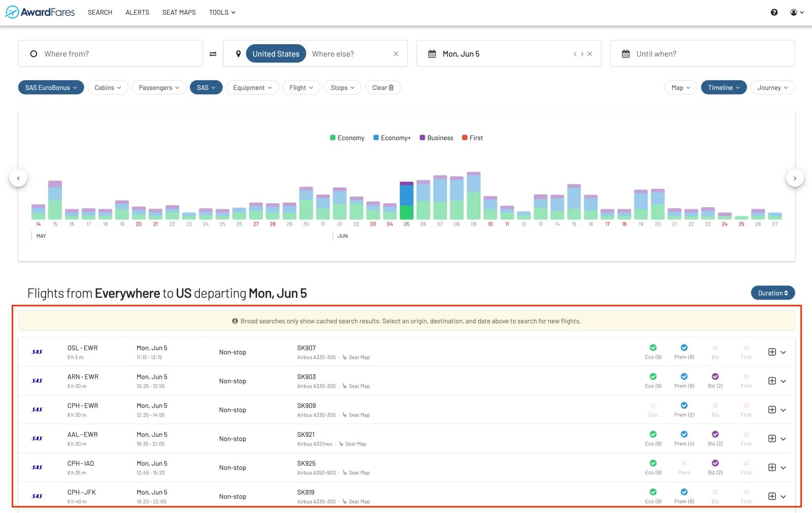Open the Stops filter dropdown
The height and width of the screenshot is (513, 812).
pyautogui.click(x=343, y=88)
